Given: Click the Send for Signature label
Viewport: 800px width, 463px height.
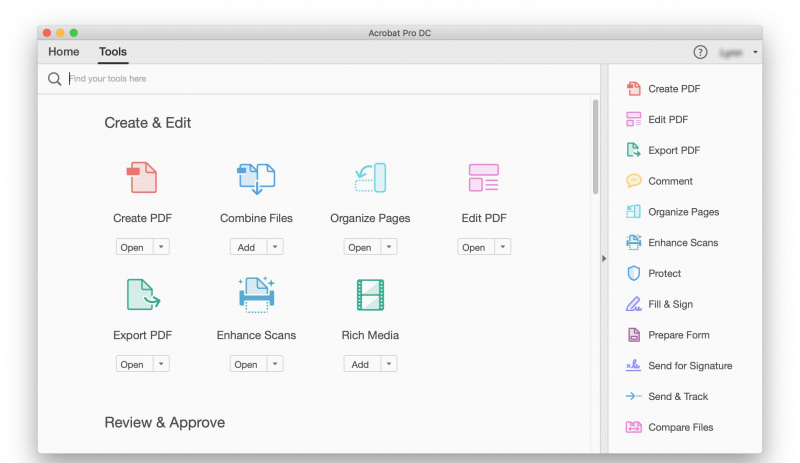Looking at the screenshot, I should click(x=690, y=365).
